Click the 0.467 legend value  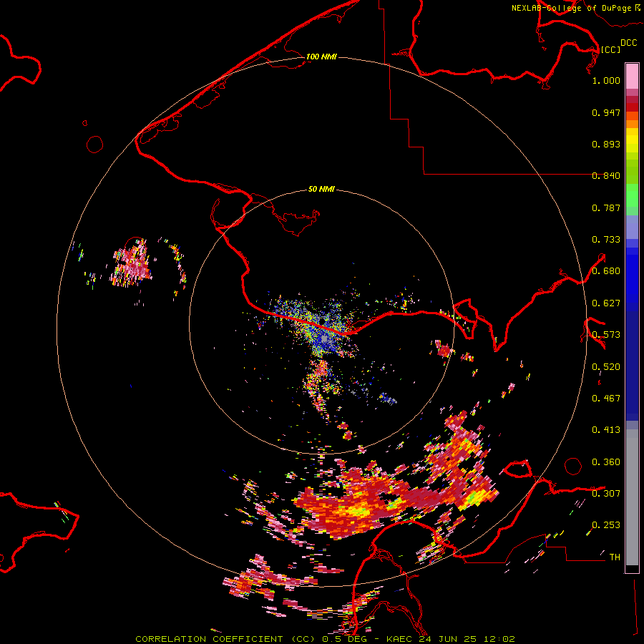point(606,399)
